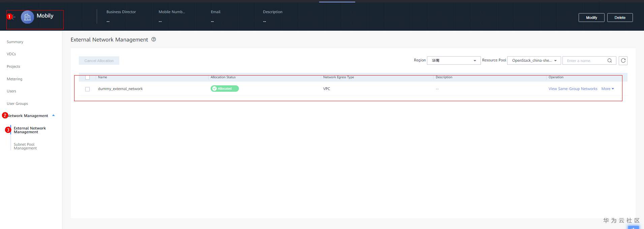This screenshot has width=644, height=229.
Task: Open User Groups in the sidebar
Action: tap(17, 104)
